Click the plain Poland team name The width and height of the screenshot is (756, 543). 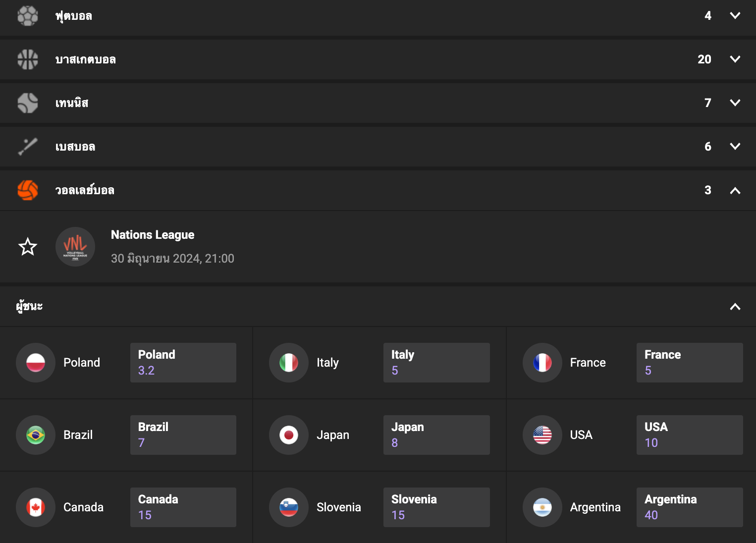[82, 363]
